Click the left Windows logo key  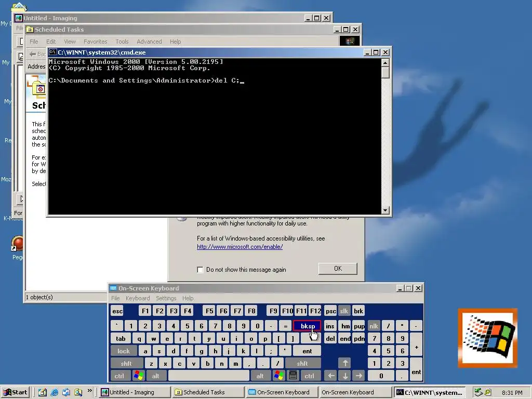coord(139,376)
